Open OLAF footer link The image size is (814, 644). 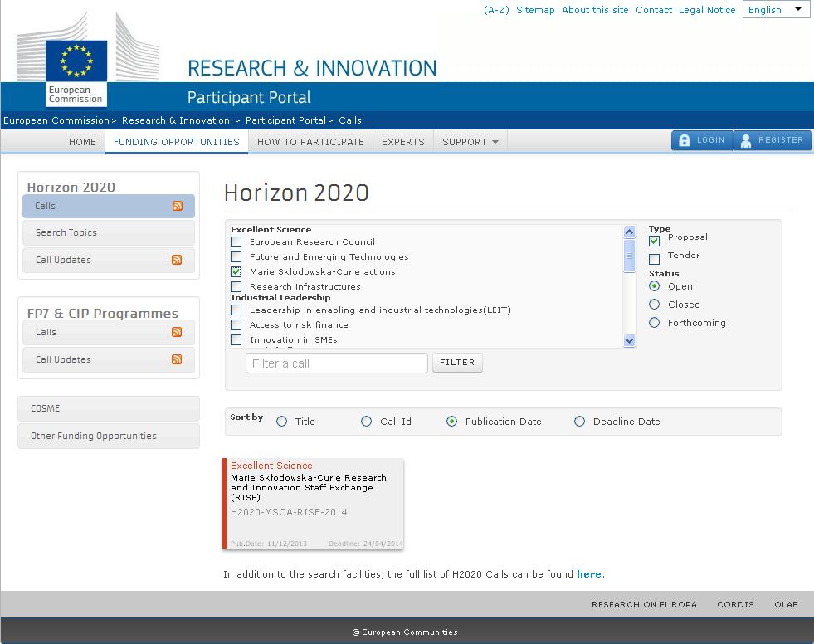[786, 604]
